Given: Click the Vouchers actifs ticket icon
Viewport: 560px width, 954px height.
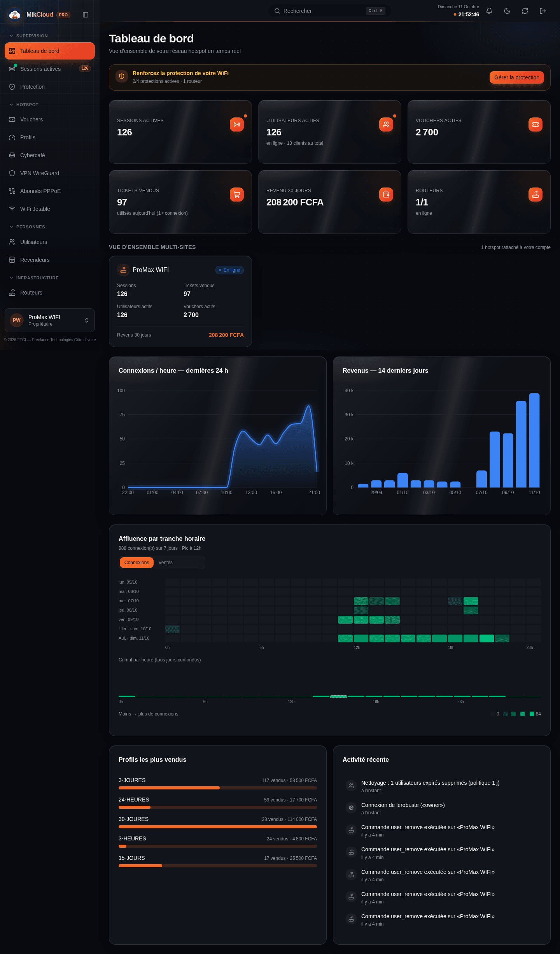Looking at the screenshot, I should coord(535,125).
